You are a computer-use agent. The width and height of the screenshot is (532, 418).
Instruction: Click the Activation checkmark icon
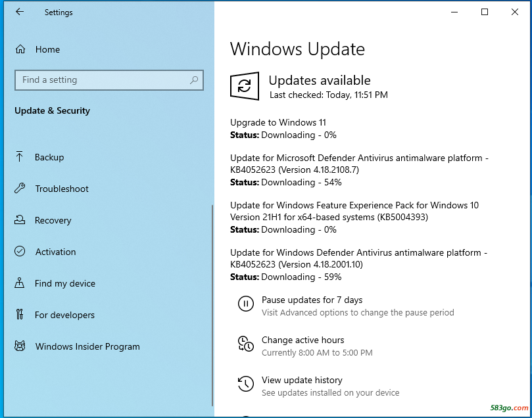(20, 251)
